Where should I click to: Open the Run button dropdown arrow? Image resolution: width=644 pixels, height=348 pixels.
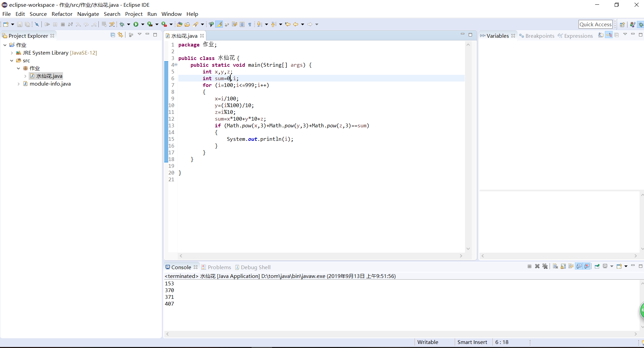[143, 24]
